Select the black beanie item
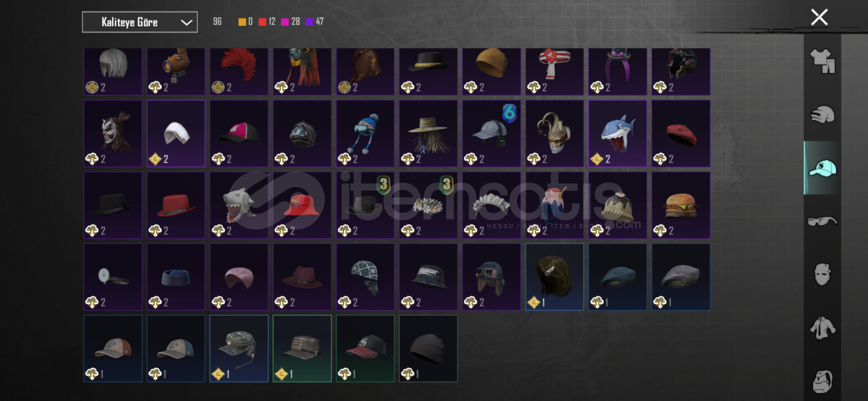 pos(428,348)
